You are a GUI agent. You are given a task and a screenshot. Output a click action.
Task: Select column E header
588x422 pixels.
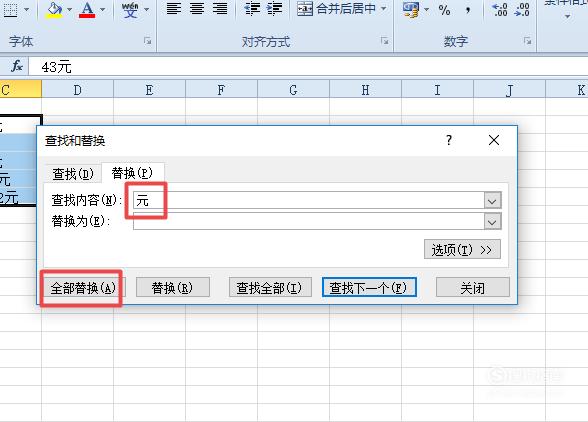tap(149, 90)
